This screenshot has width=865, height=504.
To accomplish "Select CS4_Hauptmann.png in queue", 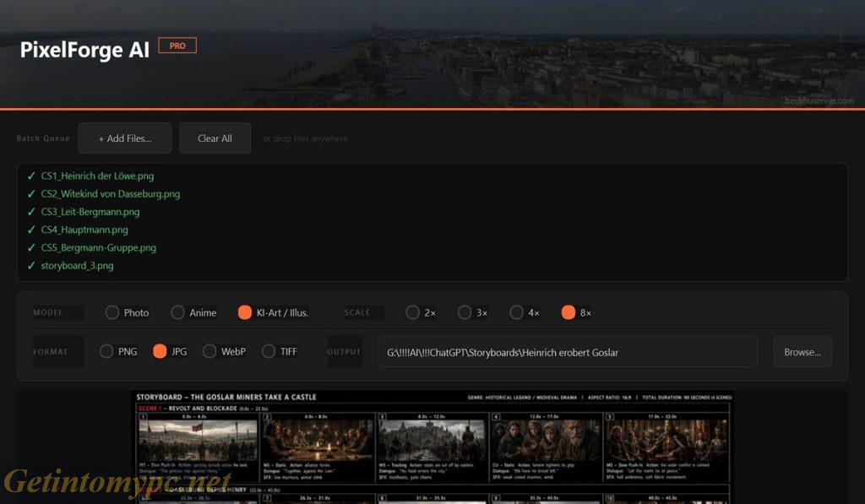I will point(84,230).
